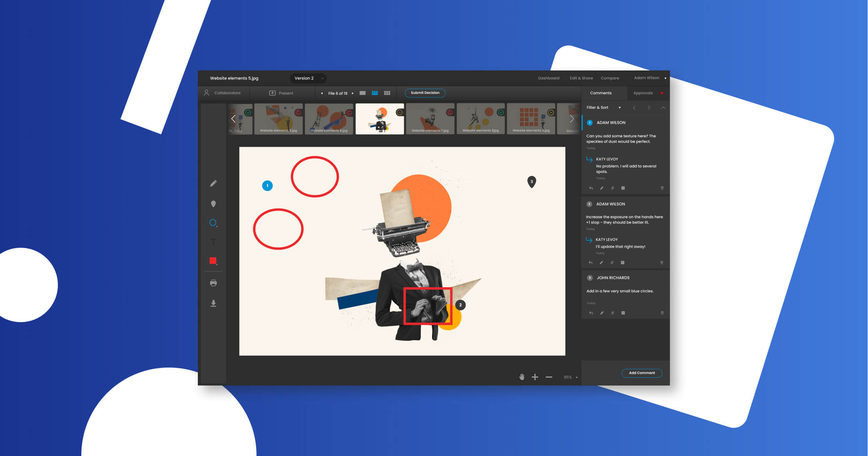This screenshot has width=868, height=456.
Task: Delete John Richards' comment
Action: pyautogui.click(x=662, y=313)
